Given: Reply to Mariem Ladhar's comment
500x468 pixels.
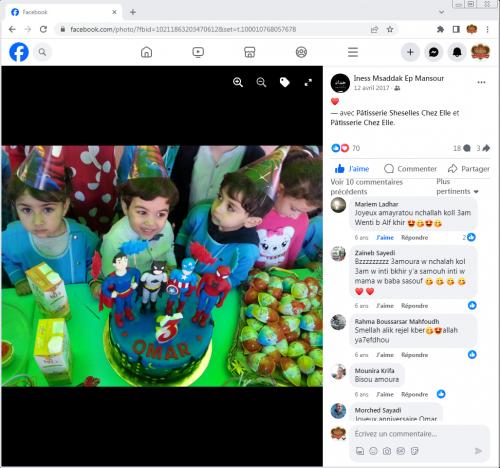Looking at the screenshot, I should (414, 238).
